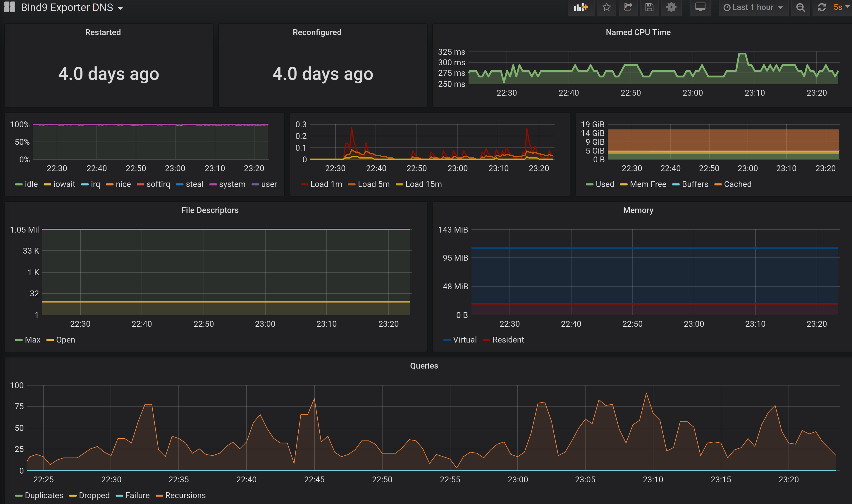Star this dashboard as favorite
The width and height of the screenshot is (852, 504).
[x=607, y=8]
